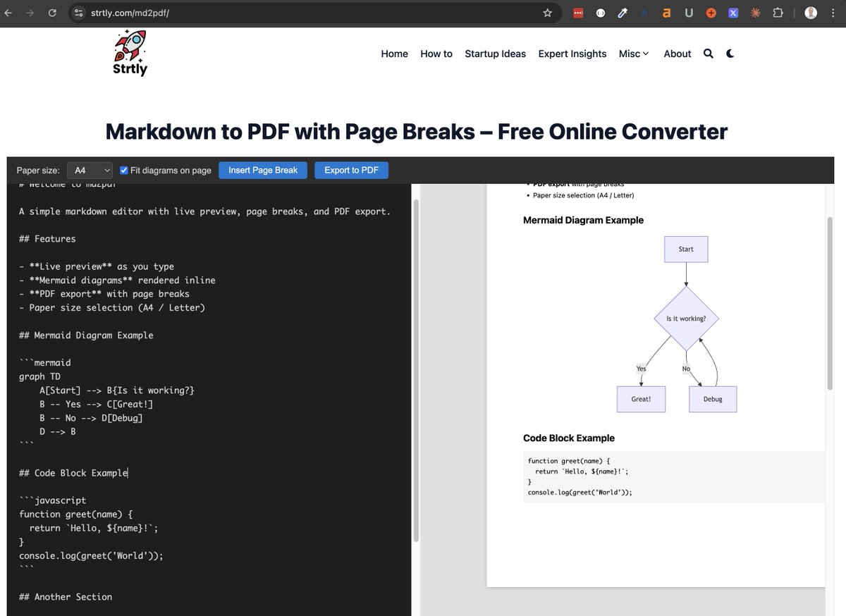
Task: Click Insert Page Break button
Action: point(263,170)
